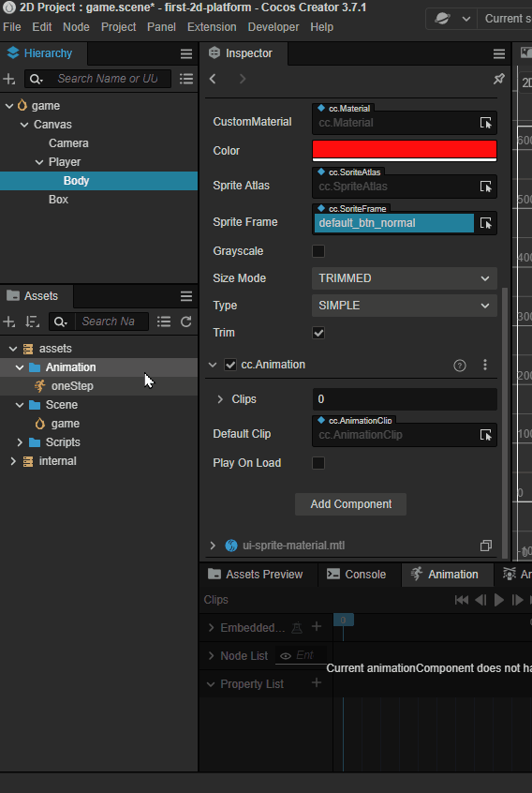Open the Node menu
532x793 pixels.
click(x=76, y=27)
